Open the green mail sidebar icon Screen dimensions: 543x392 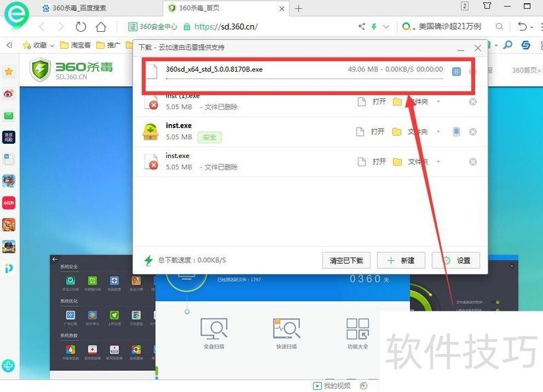pos(9,115)
